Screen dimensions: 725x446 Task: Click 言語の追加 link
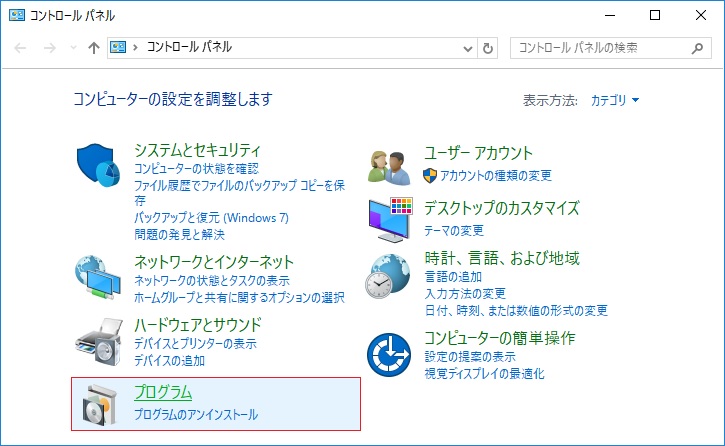[453, 277]
